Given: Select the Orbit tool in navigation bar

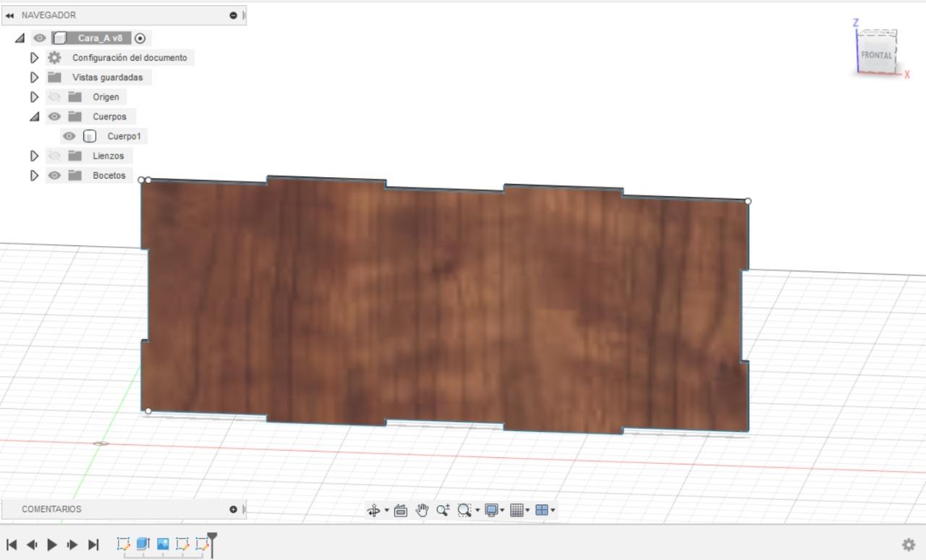Looking at the screenshot, I should (x=373, y=511).
